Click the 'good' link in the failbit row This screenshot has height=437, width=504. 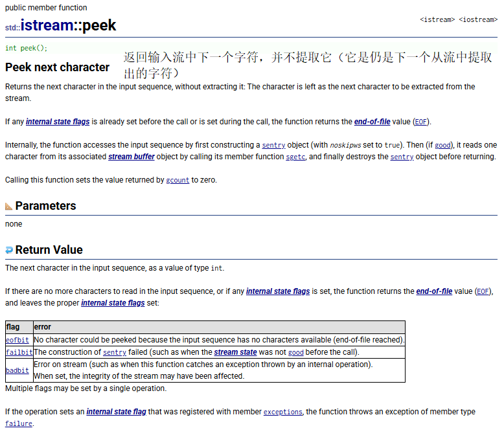click(x=295, y=352)
